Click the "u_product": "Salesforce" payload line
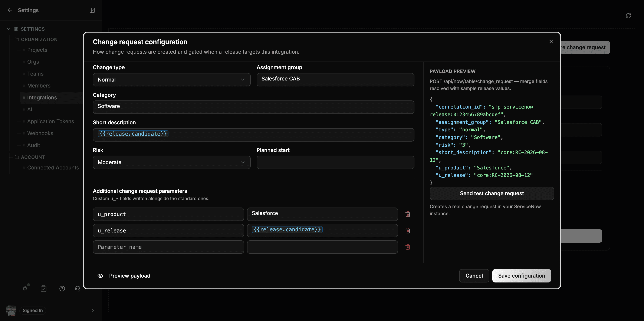The width and height of the screenshot is (644, 321). click(x=473, y=168)
